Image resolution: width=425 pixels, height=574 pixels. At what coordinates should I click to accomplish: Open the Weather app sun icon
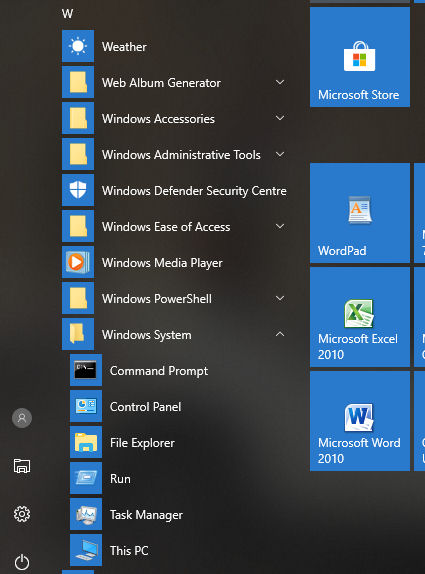point(78,46)
